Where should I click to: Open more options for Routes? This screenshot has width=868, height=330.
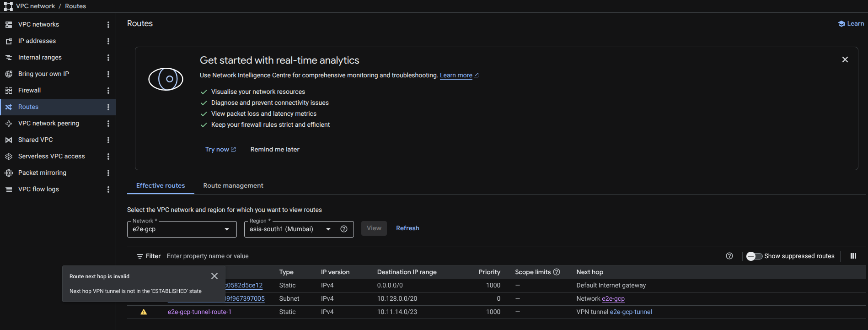(108, 107)
